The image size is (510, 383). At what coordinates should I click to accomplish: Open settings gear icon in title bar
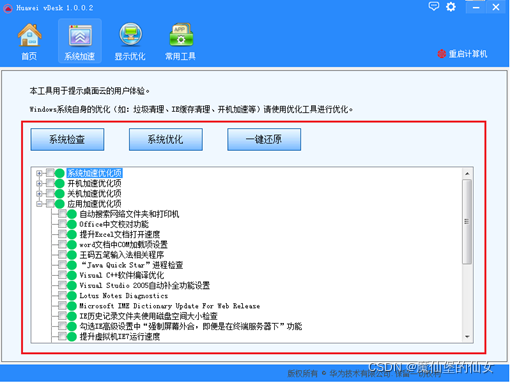451,7
